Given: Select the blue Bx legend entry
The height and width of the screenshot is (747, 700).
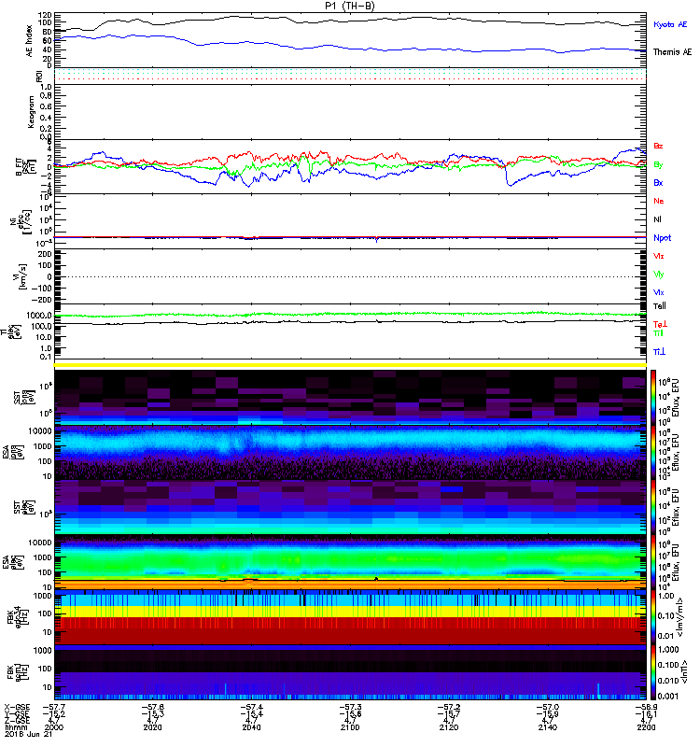Looking at the screenshot, I should coord(658,183).
